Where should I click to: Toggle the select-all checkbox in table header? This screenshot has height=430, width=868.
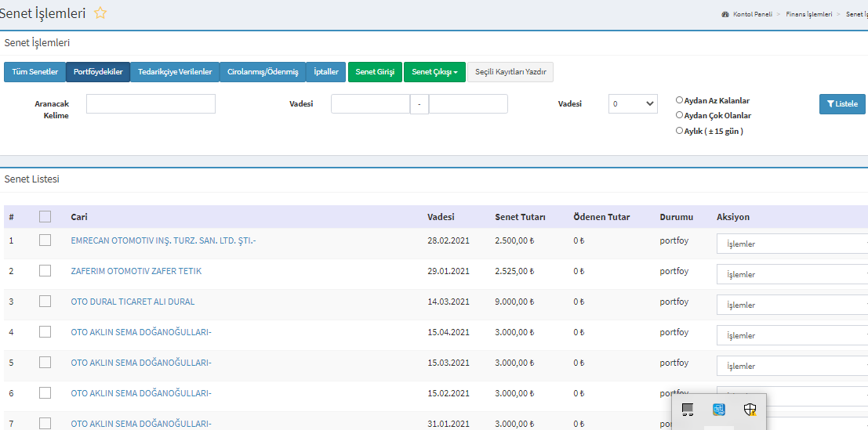(45, 217)
